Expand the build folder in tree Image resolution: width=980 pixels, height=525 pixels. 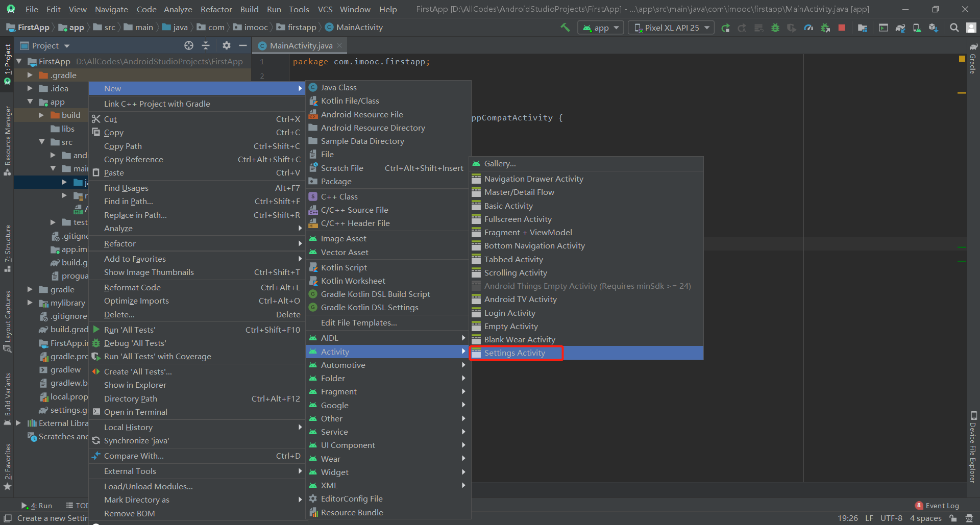pos(41,115)
